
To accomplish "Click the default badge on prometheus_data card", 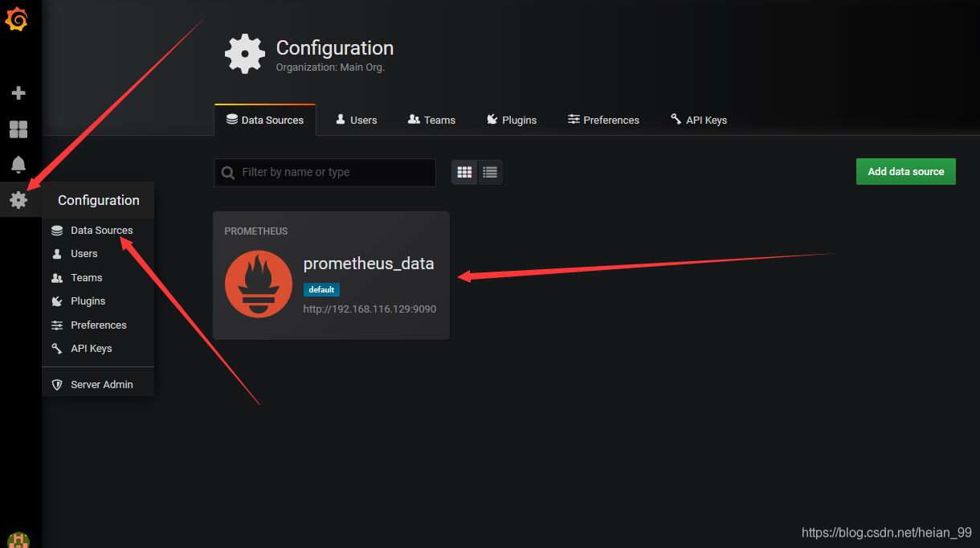I will pos(321,289).
